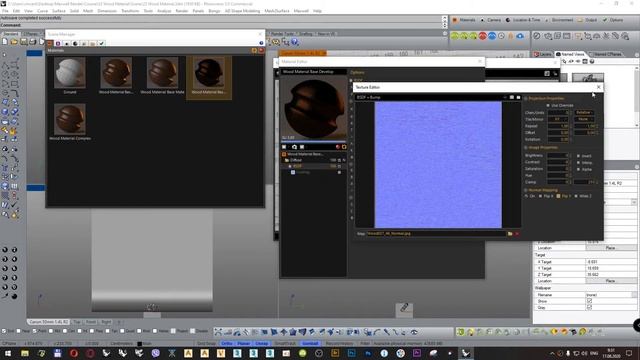Click the Brightness value field
Screen dimensions: 640x360
pos(558,156)
